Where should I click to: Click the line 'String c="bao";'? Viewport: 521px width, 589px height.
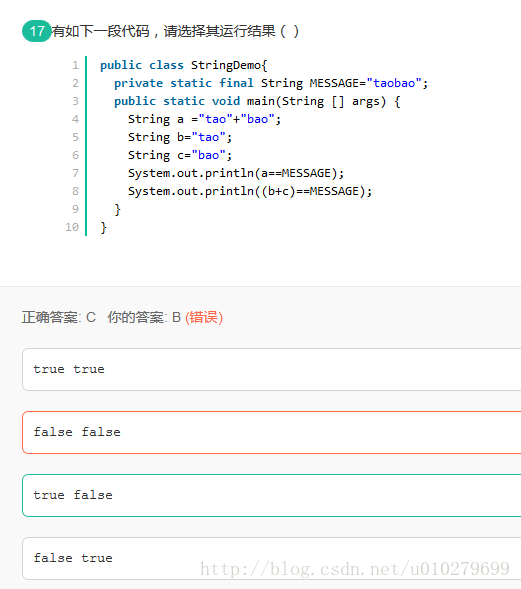coord(180,155)
